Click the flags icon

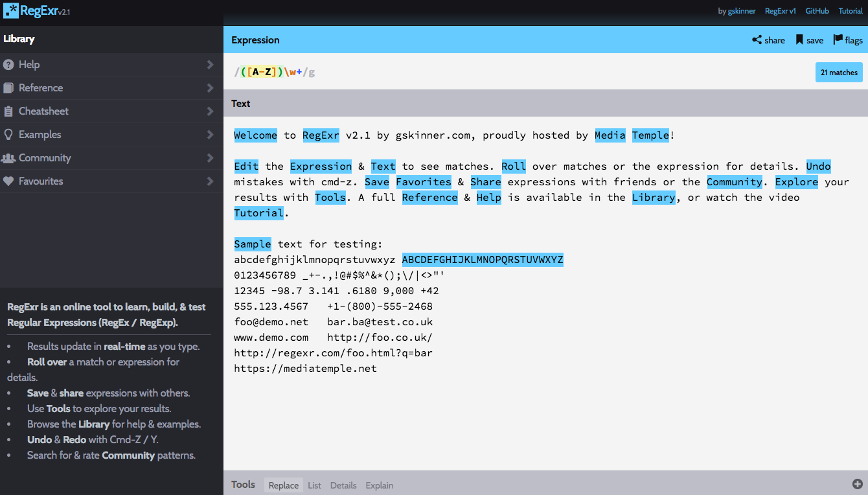click(x=838, y=40)
